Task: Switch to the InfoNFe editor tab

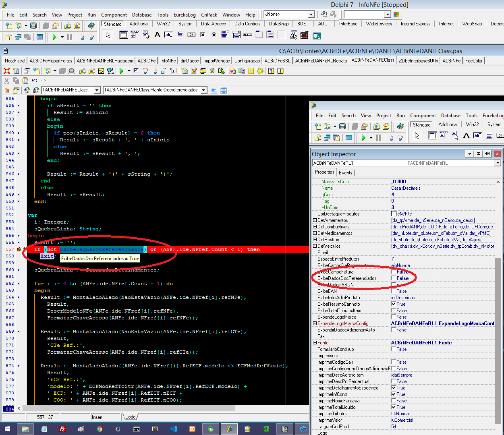Action: [x=168, y=61]
